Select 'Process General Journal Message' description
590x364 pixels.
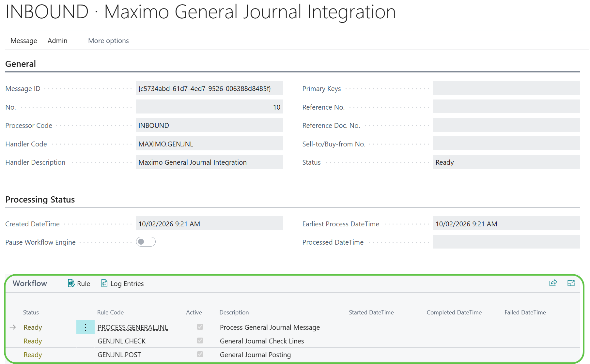tap(270, 327)
